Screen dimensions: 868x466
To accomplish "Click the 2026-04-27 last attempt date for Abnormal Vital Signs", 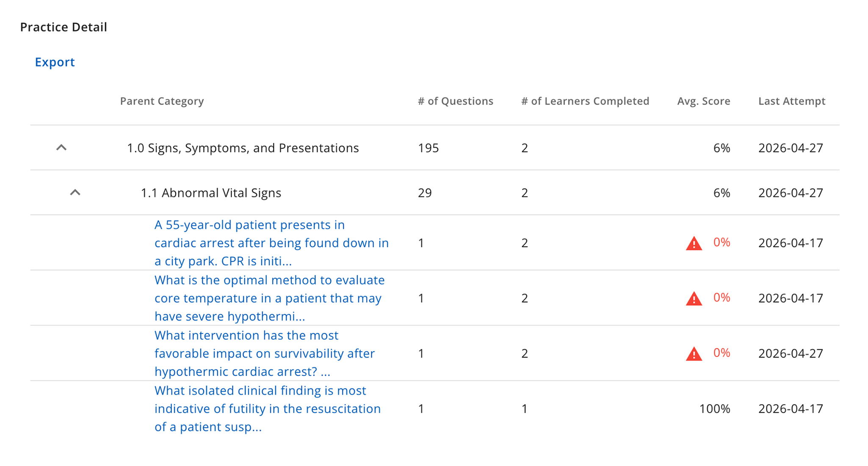I will (x=790, y=193).
